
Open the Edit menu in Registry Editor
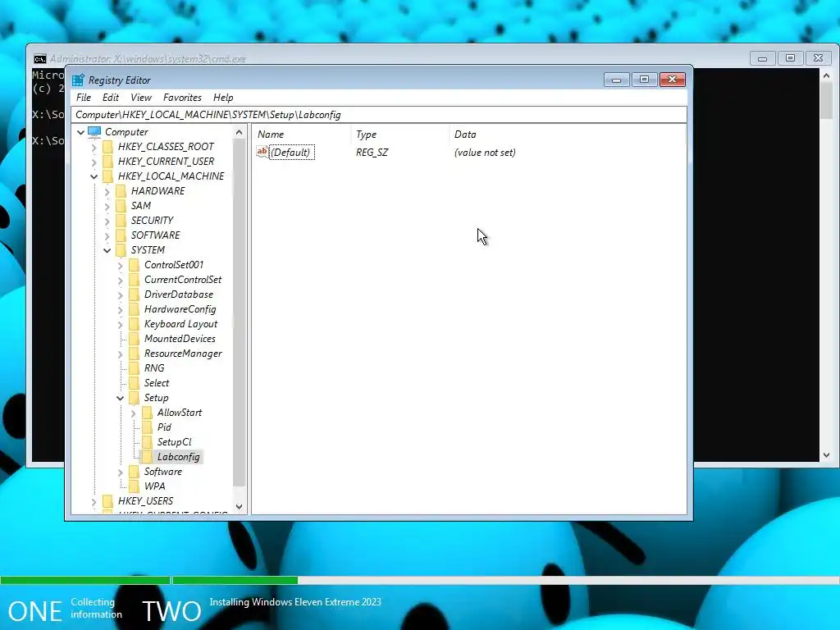[x=111, y=98]
